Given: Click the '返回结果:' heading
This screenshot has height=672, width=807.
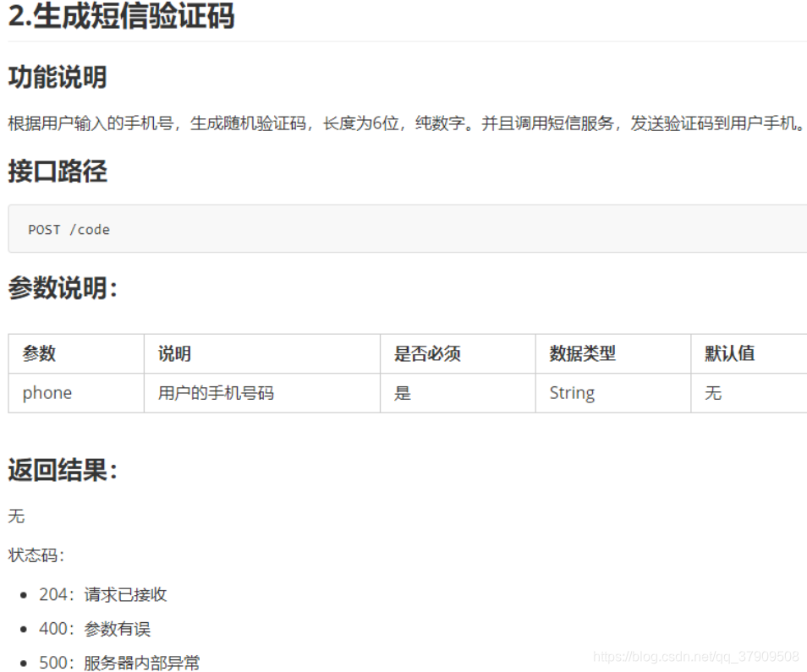Looking at the screenshot, I should pyautogui.click(x=63, y=470).
